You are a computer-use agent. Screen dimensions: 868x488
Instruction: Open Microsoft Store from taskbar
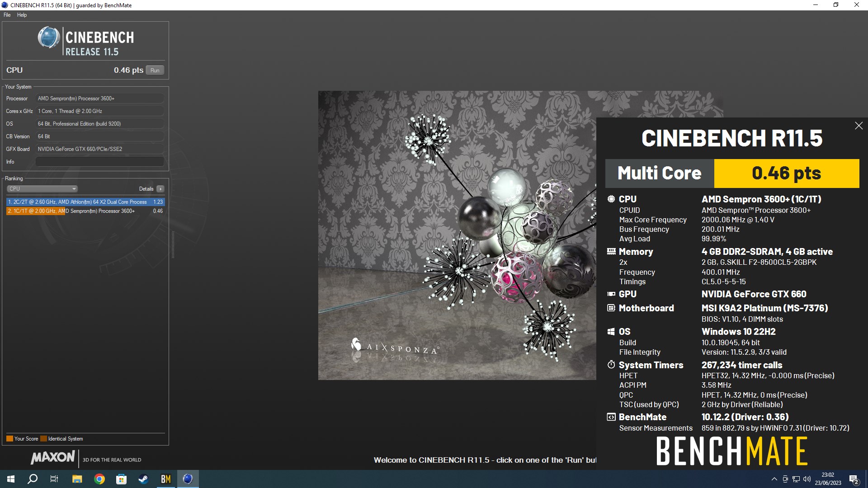[121, 479]
